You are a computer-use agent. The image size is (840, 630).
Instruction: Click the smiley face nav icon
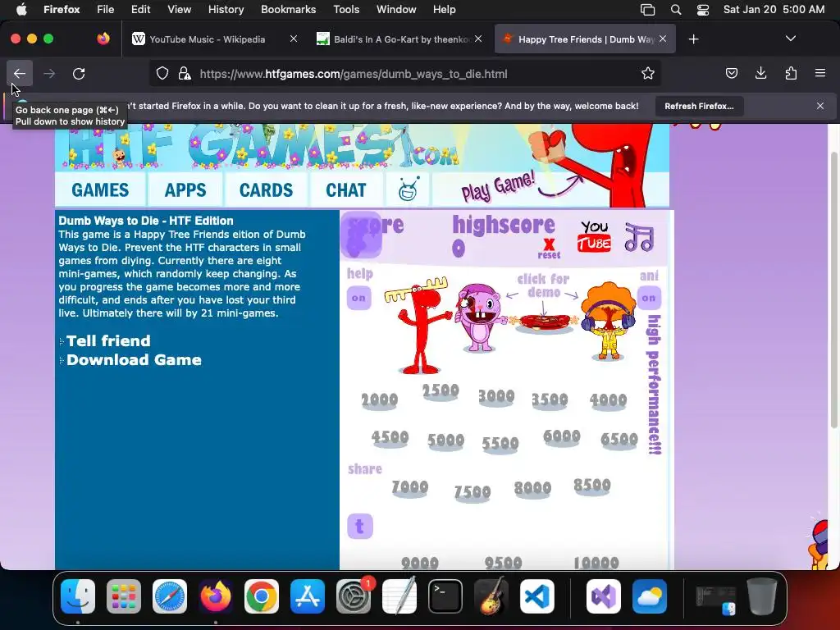tap(409, 189)
